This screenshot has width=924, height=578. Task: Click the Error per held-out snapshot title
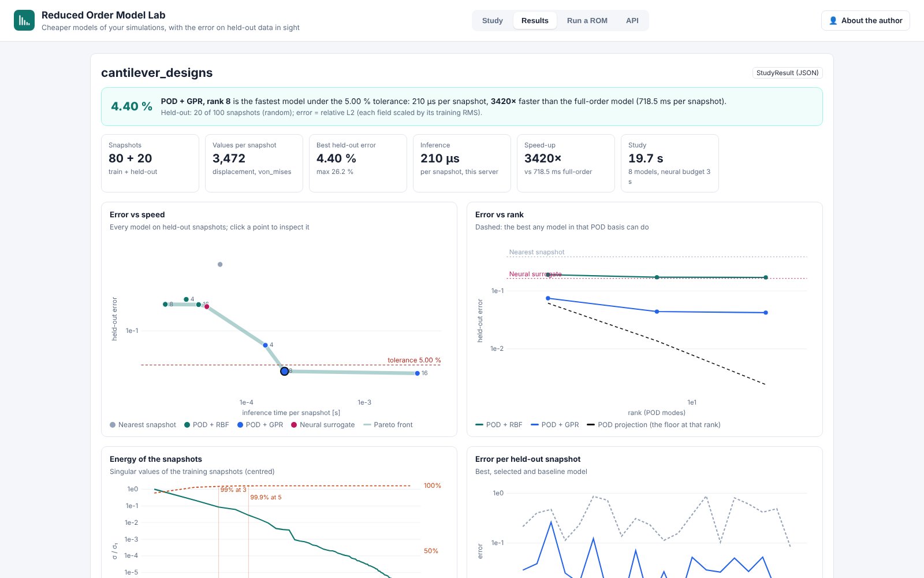[x=528, y=459]
